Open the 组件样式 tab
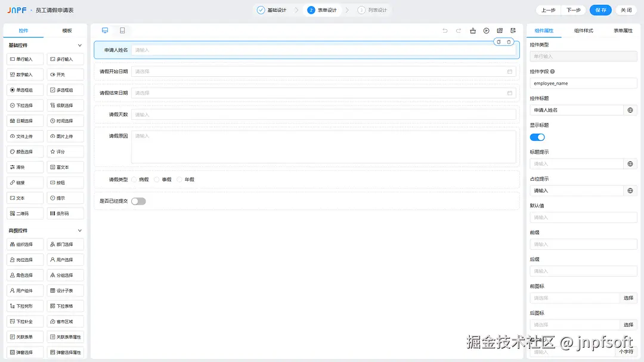Screen dimensions: 644x362 583,31
